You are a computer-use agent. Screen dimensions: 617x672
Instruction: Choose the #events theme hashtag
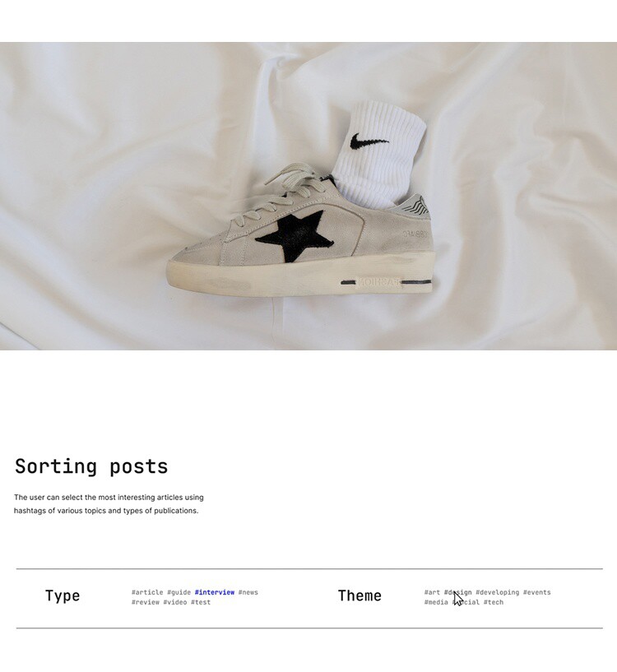[537, 592]
